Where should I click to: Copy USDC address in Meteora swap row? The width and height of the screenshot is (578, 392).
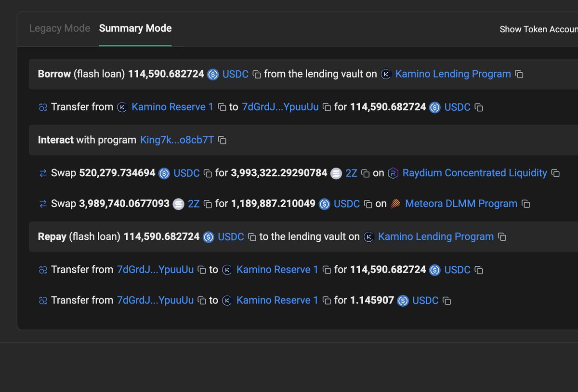pos(368,204)
